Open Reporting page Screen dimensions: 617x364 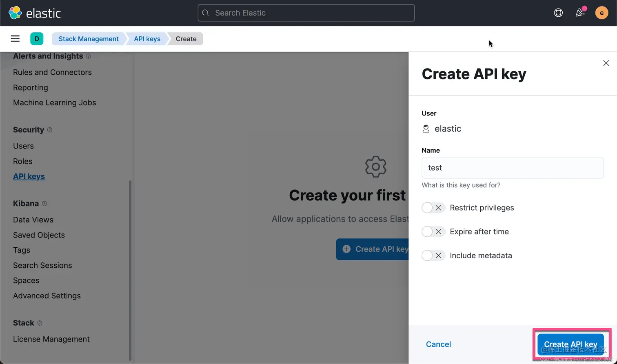(31, 88)
